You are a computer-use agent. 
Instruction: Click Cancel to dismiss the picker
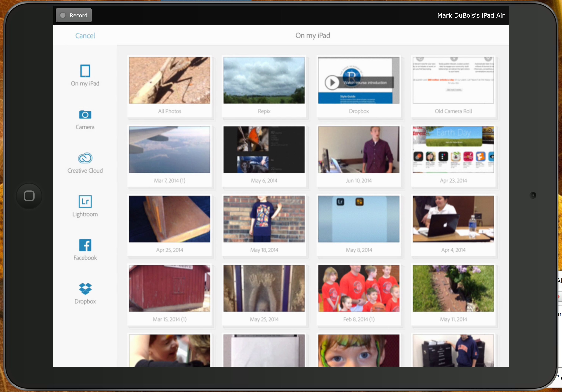point(85,35)
